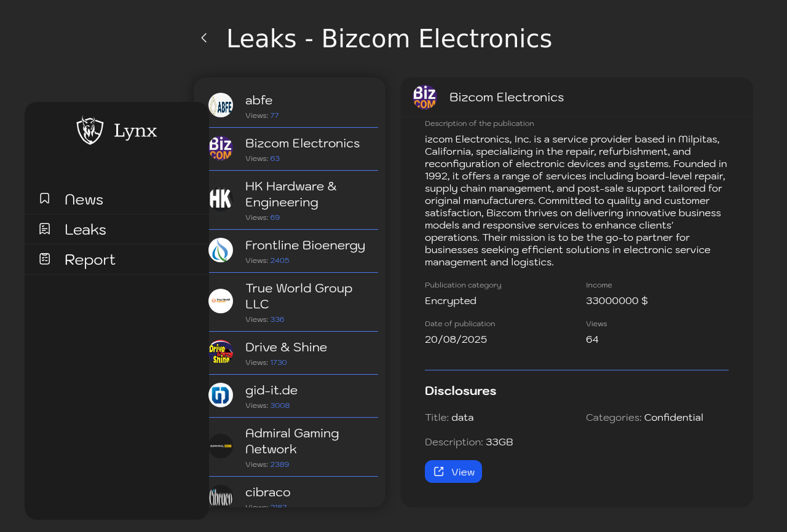787x532 pixels.
Task: Open the Leaks menu item
Action: click(117, 229)
